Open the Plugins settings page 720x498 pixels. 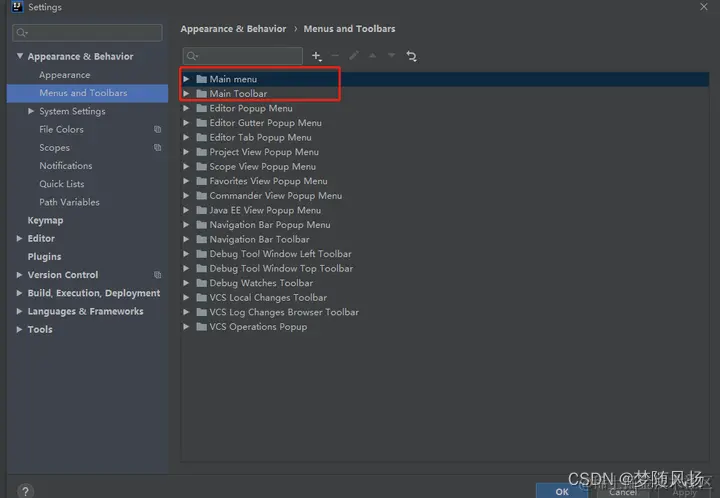[45, 257]
